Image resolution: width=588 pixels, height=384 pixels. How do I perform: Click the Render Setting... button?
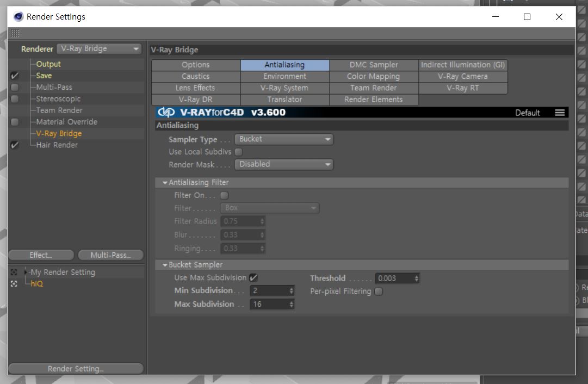click(76, 369)
